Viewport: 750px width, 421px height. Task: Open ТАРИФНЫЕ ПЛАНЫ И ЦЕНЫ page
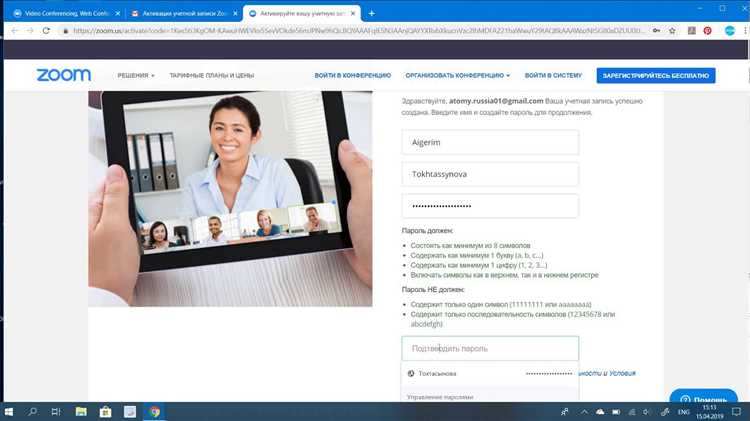click(x=211, y=76)
